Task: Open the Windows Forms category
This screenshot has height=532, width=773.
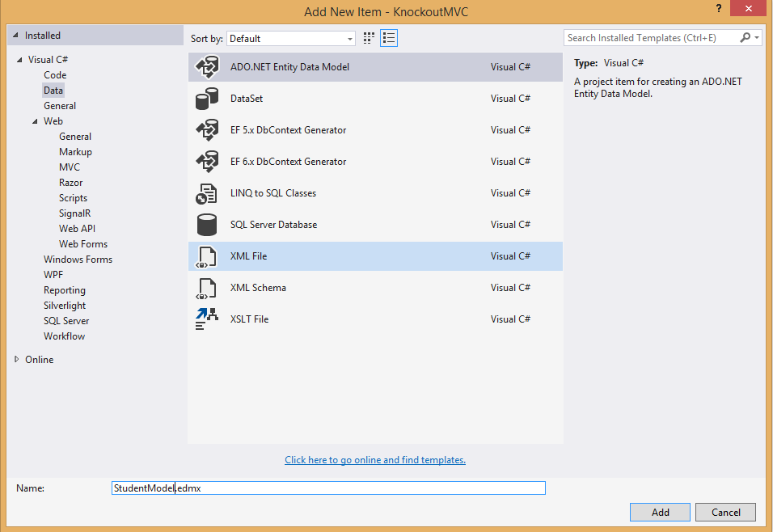Action: click(x=78, y=260)
